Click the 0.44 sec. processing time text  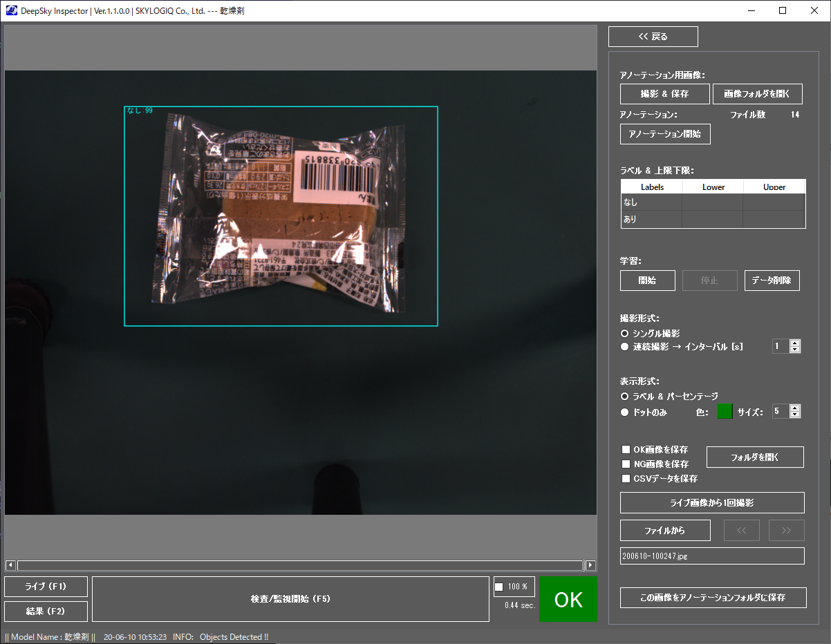point(520,605)
